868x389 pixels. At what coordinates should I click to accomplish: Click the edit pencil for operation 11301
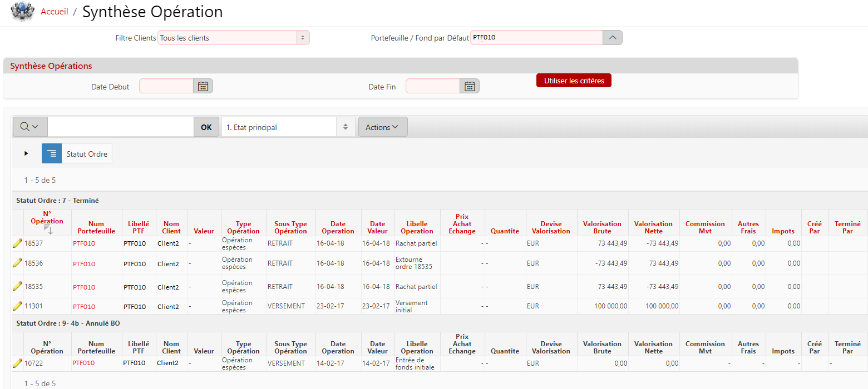tap(17, 306)
